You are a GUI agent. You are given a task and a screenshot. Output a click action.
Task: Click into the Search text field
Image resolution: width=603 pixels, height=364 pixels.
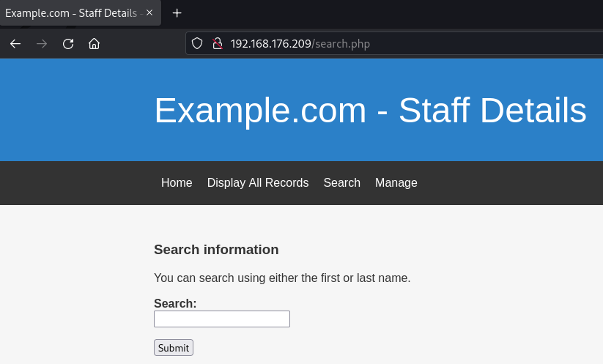(x=221, y=319)
